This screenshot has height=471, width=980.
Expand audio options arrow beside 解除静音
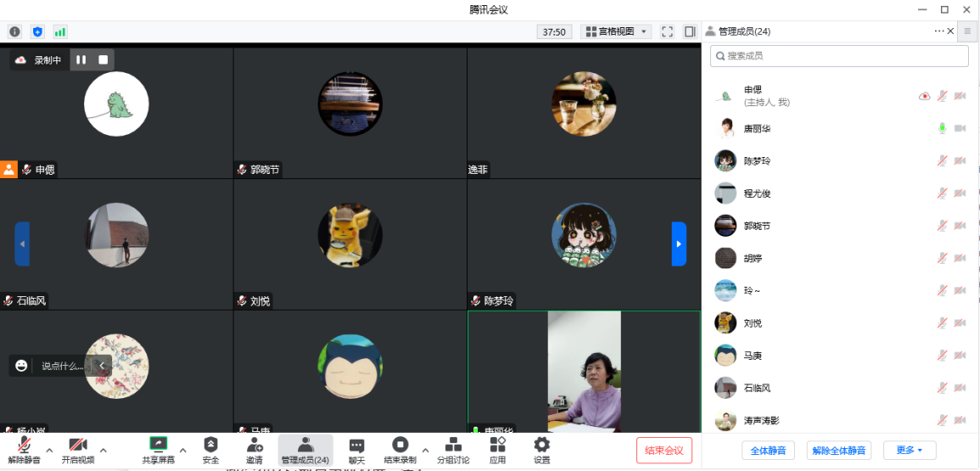click(x=49, y=450)
